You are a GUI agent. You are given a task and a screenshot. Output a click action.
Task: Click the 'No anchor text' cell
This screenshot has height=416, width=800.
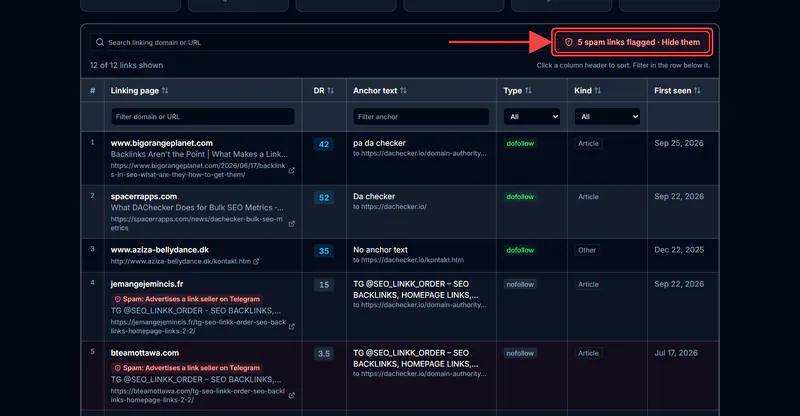(380, 250)
